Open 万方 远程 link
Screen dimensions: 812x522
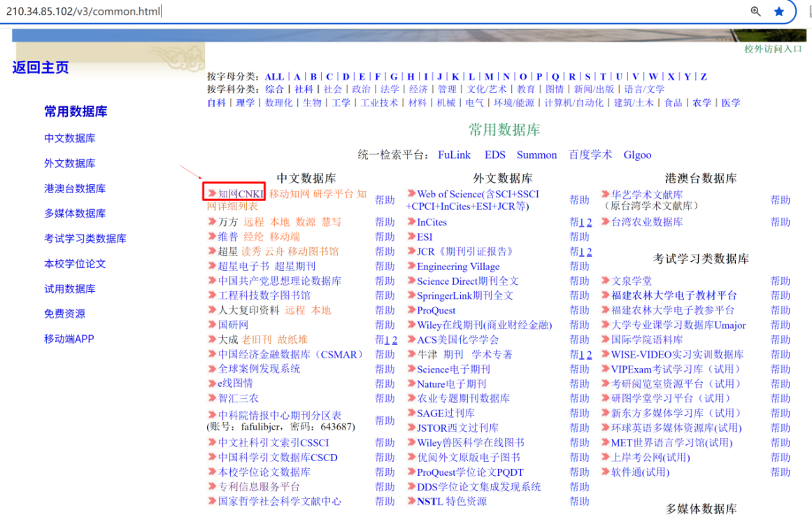254,222
